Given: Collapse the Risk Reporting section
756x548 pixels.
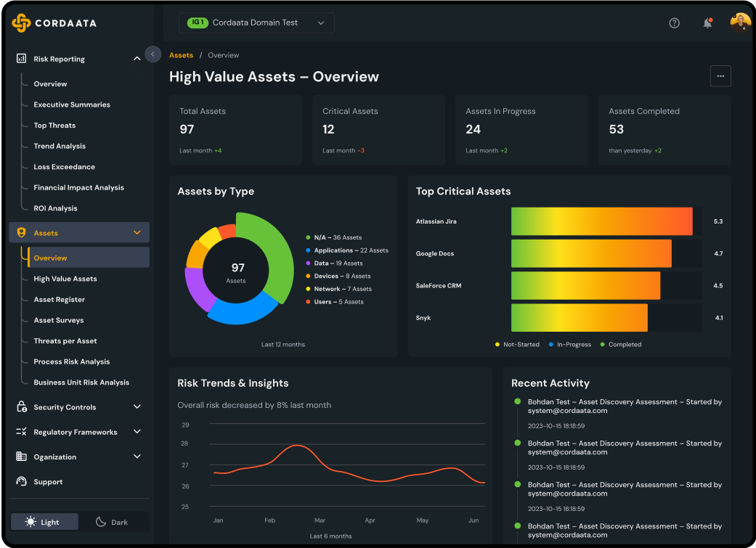Looking at the screenshot, I should [137, 59].
